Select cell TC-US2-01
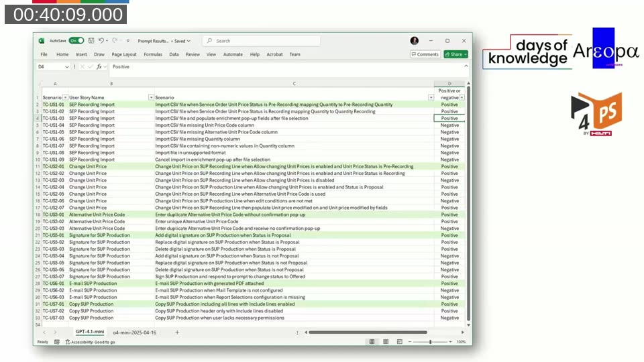The height and width of the screenshot is (362, 644). [x=54, y=167]
